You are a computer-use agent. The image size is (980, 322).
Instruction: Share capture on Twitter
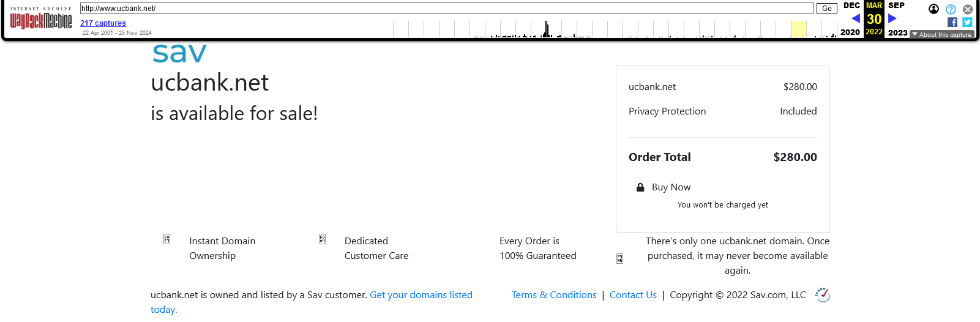967,22
